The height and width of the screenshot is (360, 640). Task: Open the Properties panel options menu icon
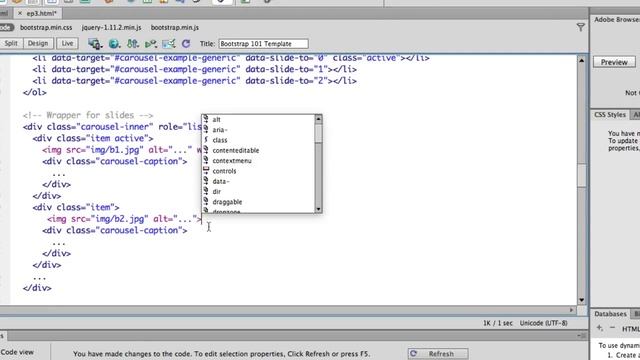(583, 336)
